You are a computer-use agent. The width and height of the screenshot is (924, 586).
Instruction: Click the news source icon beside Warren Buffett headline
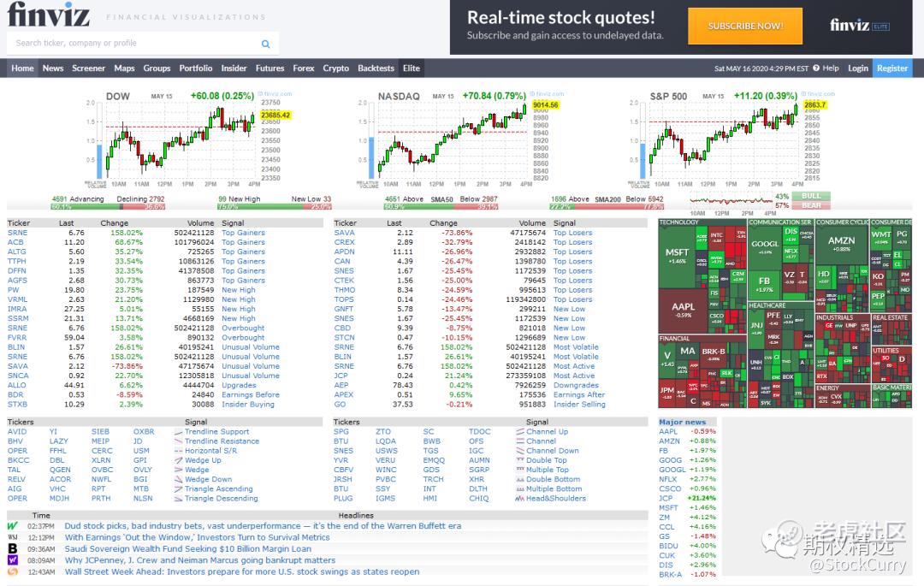coord(12,526)
